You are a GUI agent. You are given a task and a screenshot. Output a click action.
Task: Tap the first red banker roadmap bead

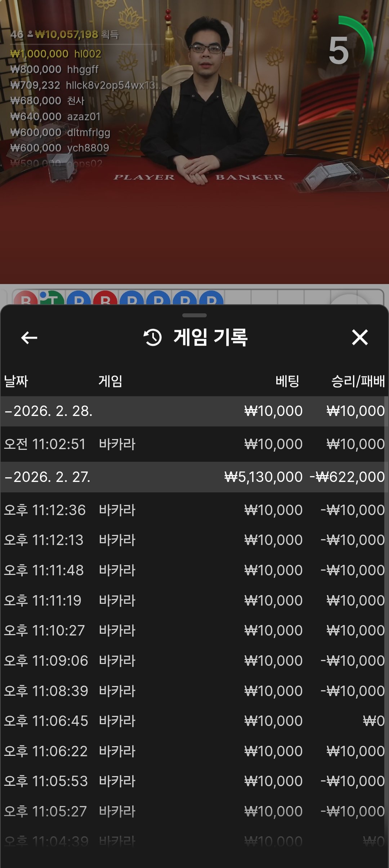point(26,299)
